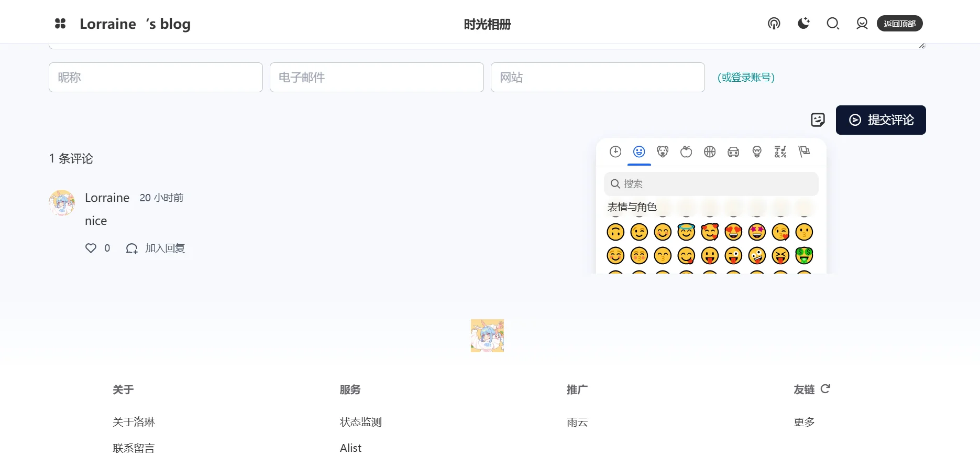Click the 返回顶部 back-to-top button
980x455 pixels.
pyautogui.click(x=899, y=24)
